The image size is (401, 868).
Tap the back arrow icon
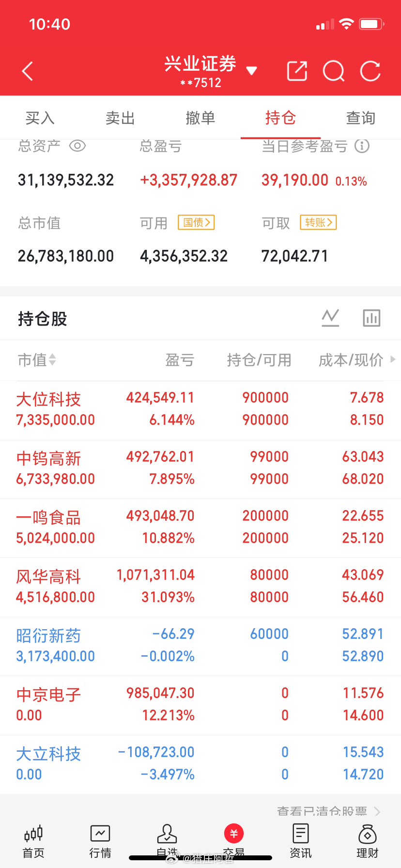coord(28,71)
